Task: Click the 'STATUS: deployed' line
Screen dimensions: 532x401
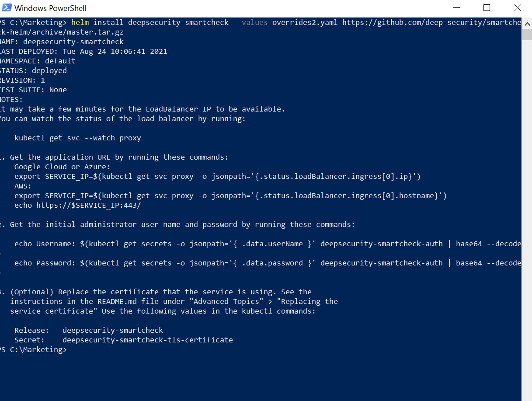Action: click(33, 70)
